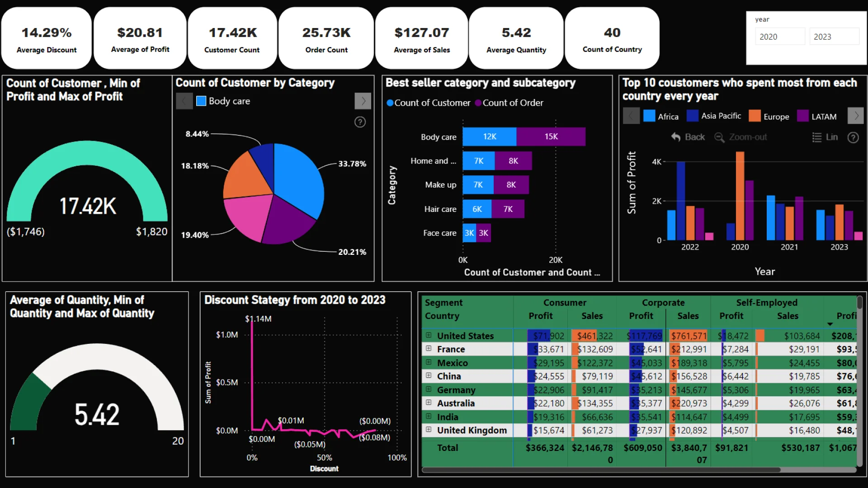
Task: Open help icon in top customers chart
Action: coord(853,137)
